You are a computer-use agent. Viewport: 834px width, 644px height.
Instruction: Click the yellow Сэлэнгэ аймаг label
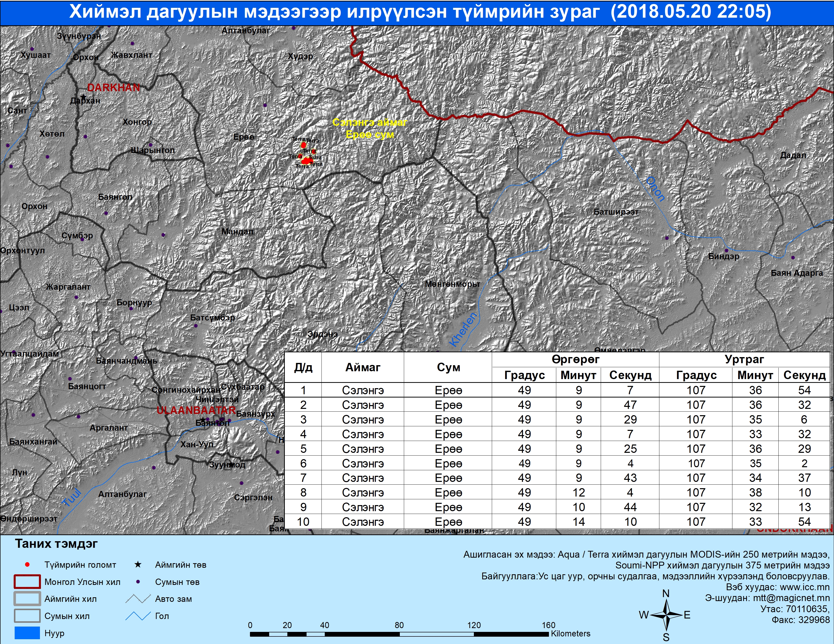(x=370, y=122)
